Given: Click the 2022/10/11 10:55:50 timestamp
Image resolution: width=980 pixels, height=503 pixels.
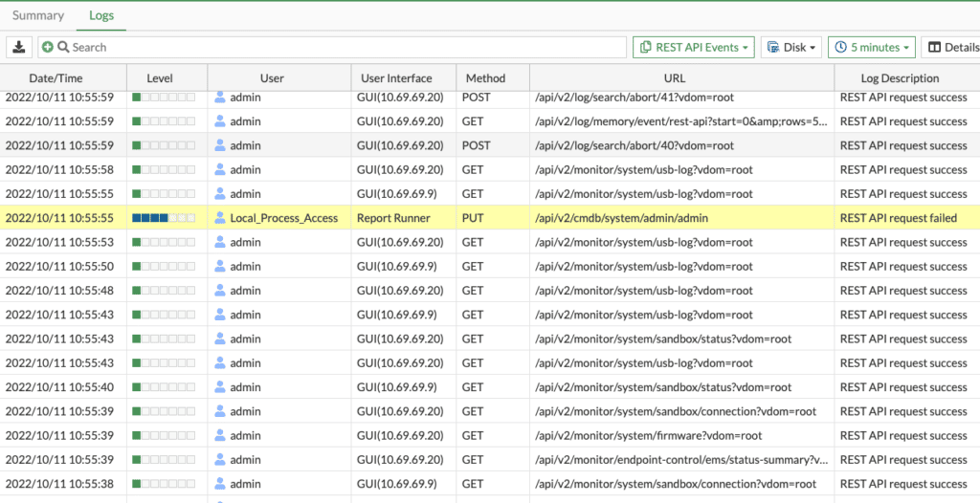Looking at the screenshot, I should coord(59,266).
